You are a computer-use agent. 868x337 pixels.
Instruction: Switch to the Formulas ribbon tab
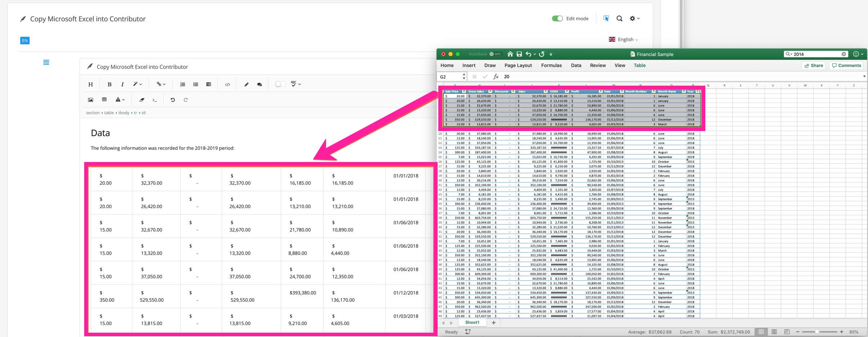point(551,65)
